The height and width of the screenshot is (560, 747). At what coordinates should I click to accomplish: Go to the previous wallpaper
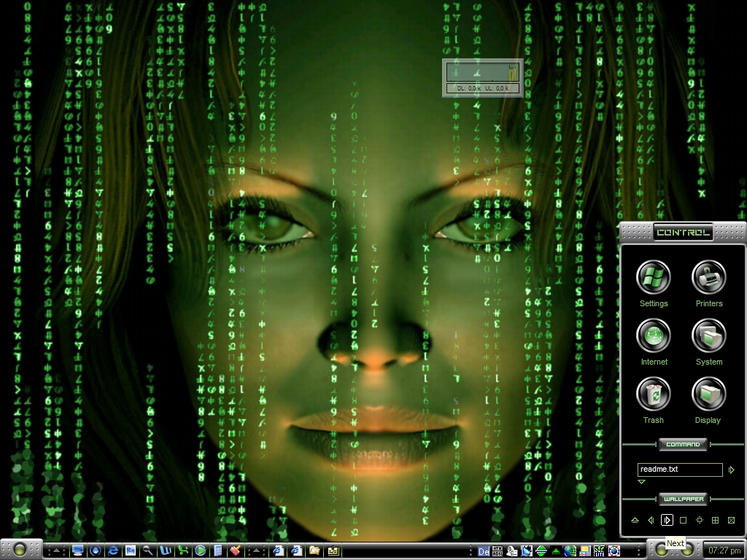click(651, 520)
